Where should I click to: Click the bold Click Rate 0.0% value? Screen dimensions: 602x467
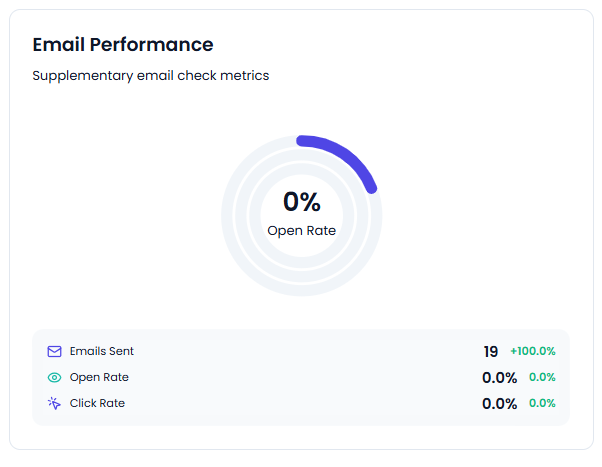point(499,404)
